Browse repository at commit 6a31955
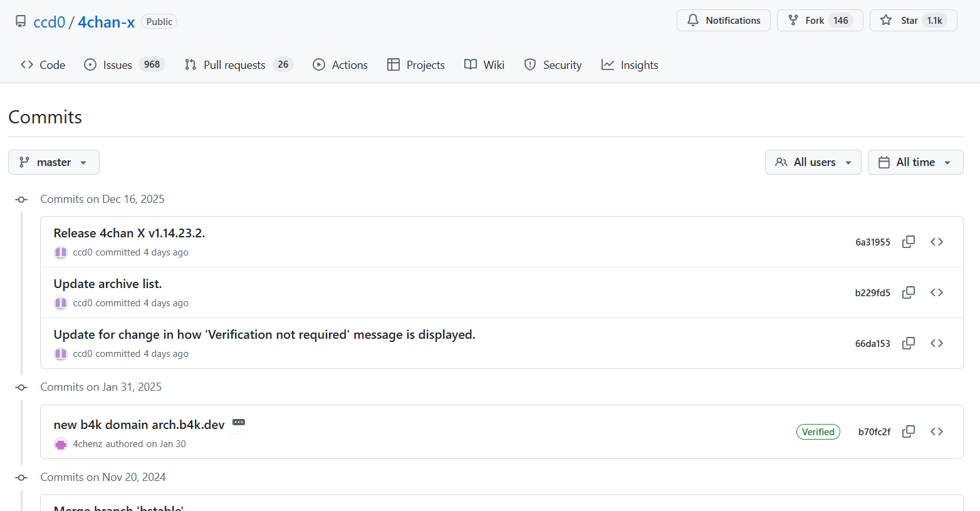 (x=936, y=242)
